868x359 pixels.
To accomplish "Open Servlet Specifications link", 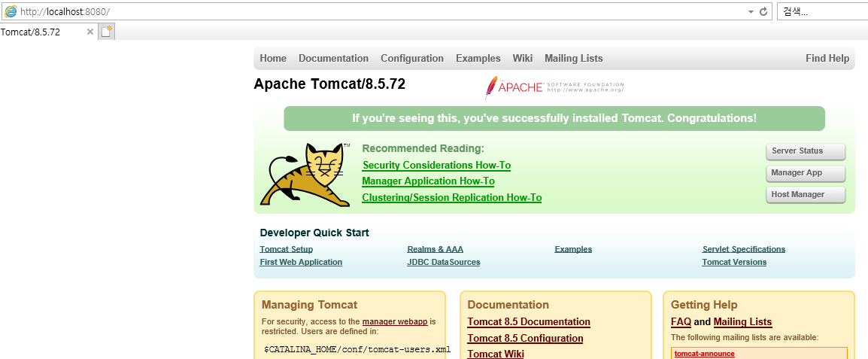I will coord(743,249).
